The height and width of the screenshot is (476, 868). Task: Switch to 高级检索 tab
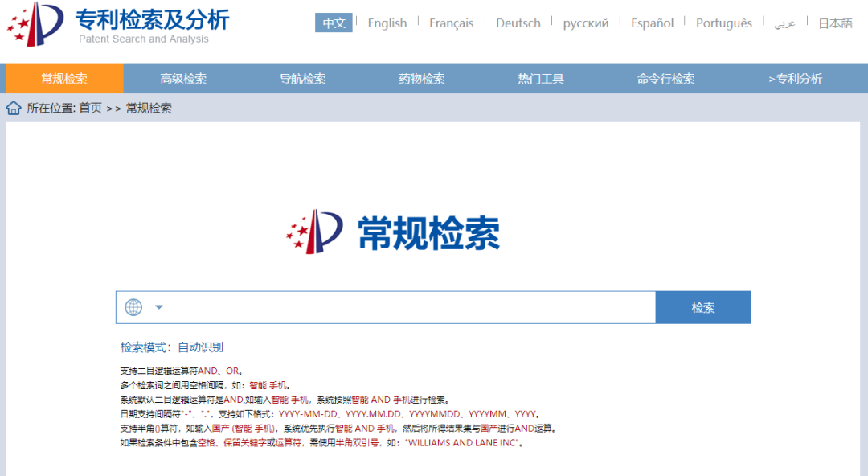(183, 79)
